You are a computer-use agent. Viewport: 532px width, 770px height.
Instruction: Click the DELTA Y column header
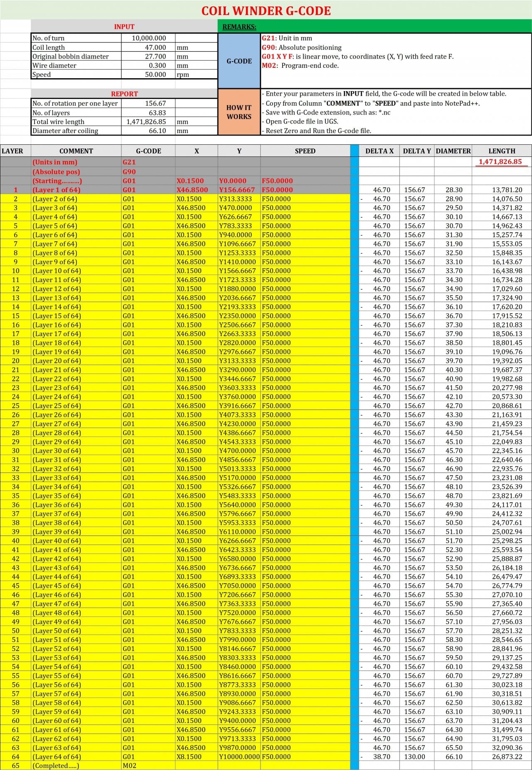coord(417,151)
